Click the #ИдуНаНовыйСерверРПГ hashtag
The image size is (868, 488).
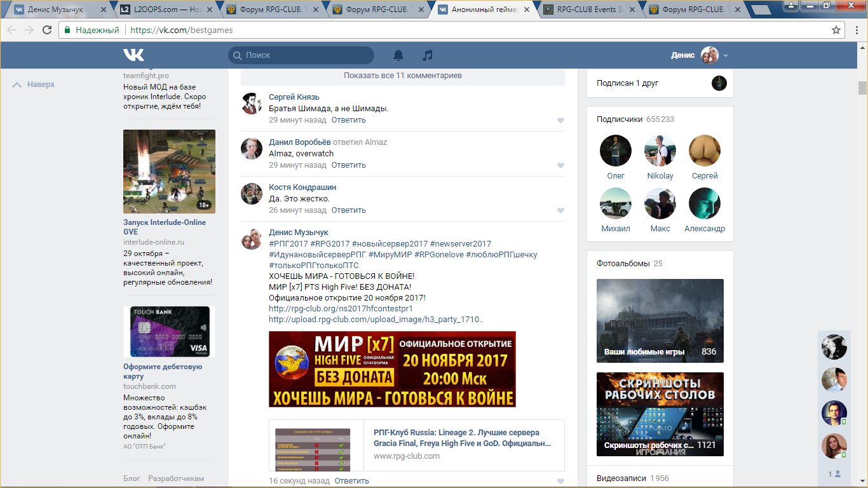[316, 255]
